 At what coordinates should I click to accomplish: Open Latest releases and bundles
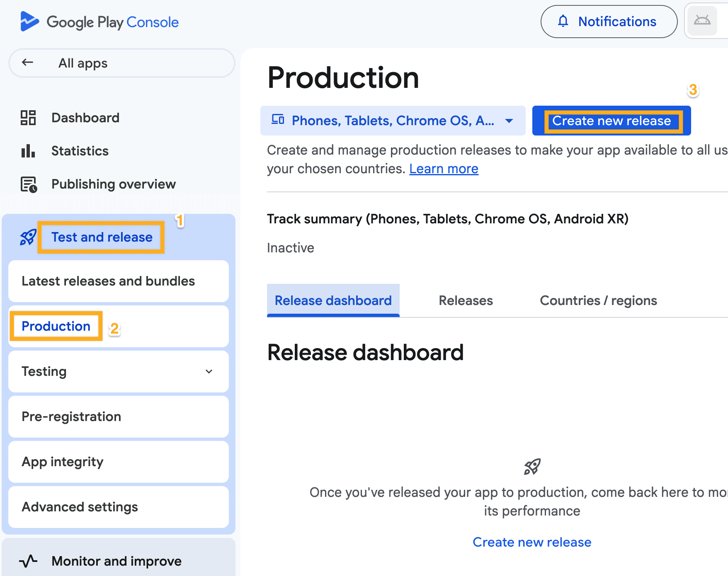pos(119,281)
